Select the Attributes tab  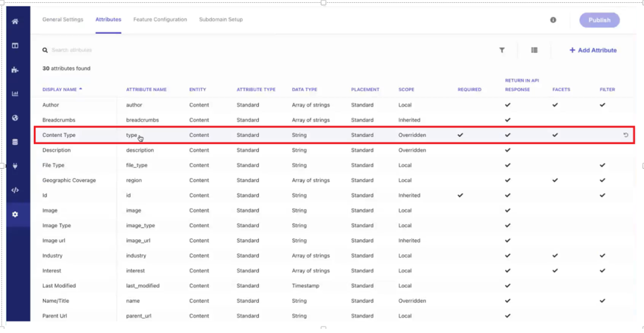(109, 19)
